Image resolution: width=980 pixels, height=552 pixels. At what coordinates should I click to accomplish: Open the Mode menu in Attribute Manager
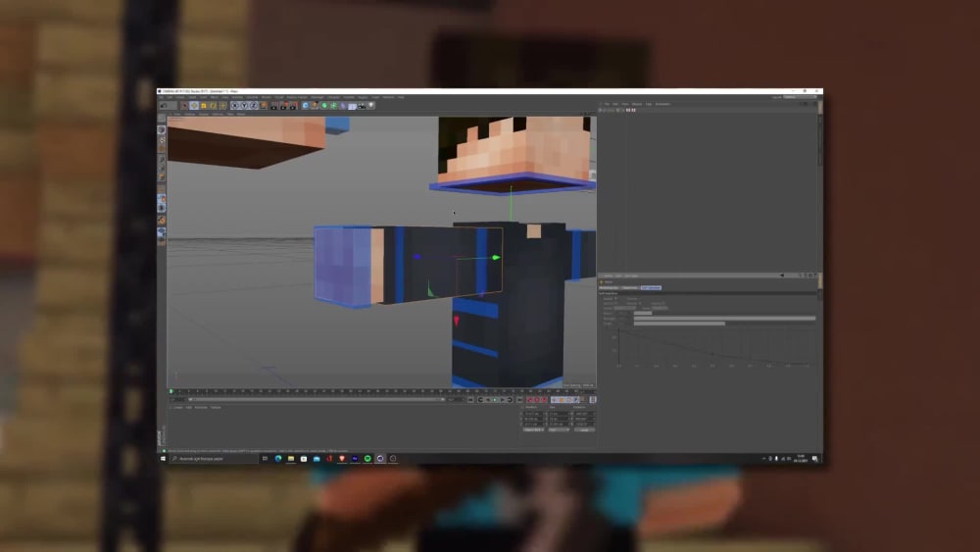609,276
